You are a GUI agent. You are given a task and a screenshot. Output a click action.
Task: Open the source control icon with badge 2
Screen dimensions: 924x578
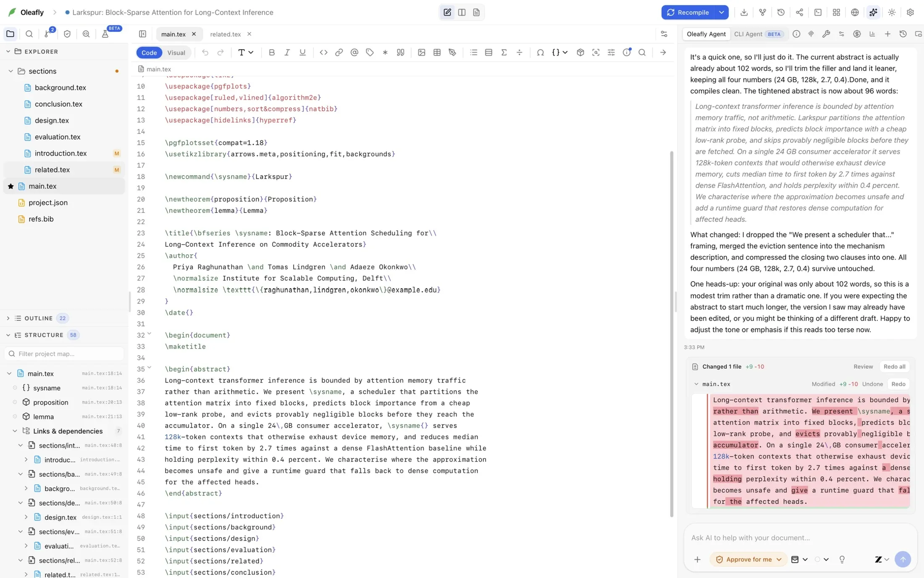(48, 34)
